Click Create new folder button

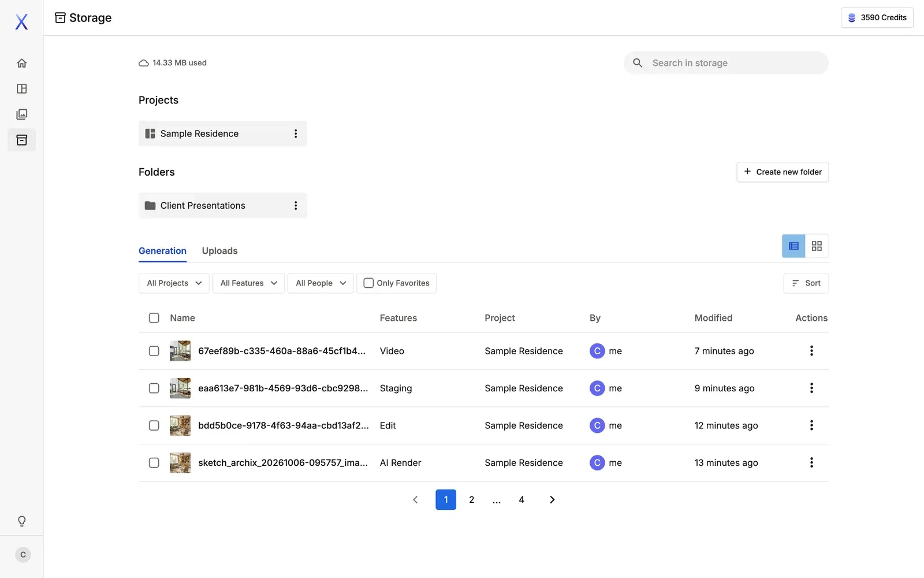(783, 172)
